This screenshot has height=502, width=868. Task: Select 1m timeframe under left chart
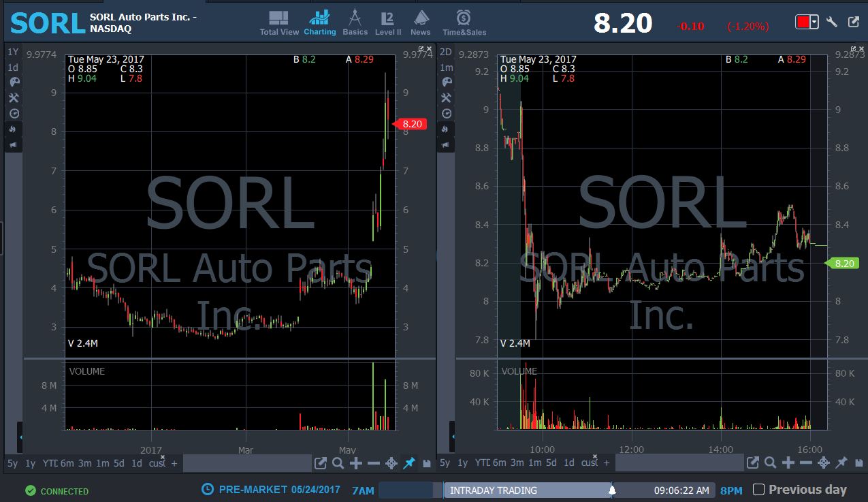(102, 463)
